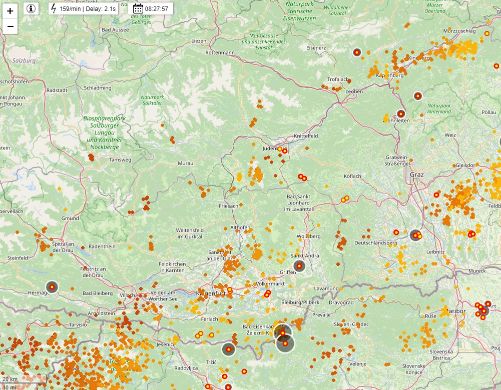The image size is (501, 390).
Task: Select the grey strike marker near Maribor
Action: pos(483,311)
